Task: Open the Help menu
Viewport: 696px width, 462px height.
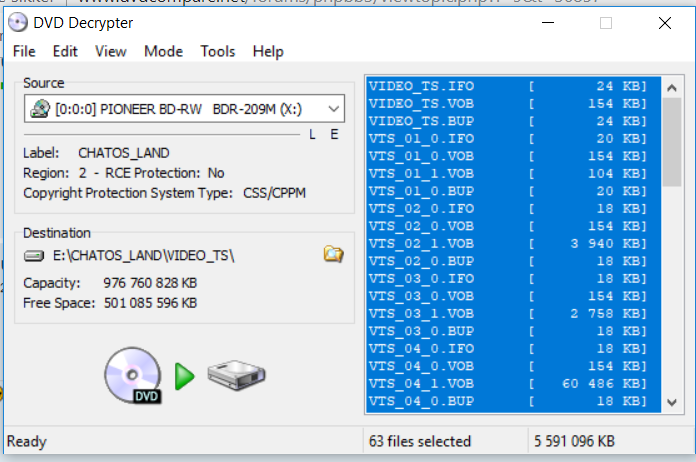Action: [x=268, y=51]
